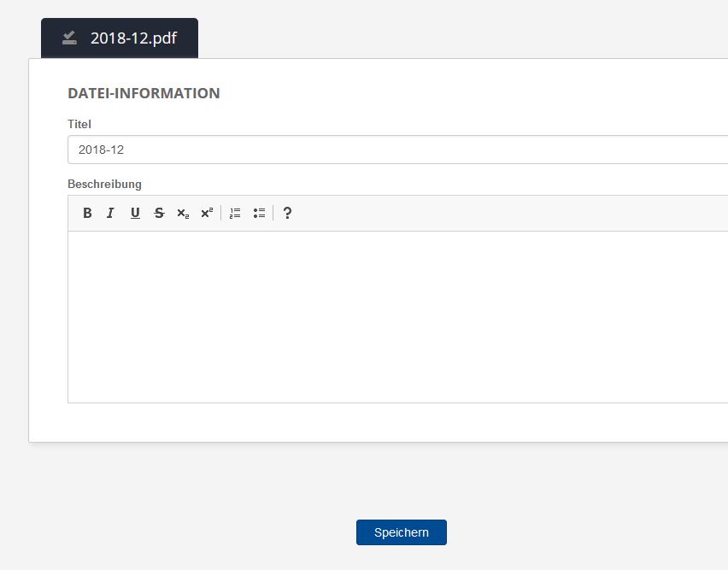Click the Beschreibung field label
This screenshot has width=728, height=570.
click(x=104, y=184)
